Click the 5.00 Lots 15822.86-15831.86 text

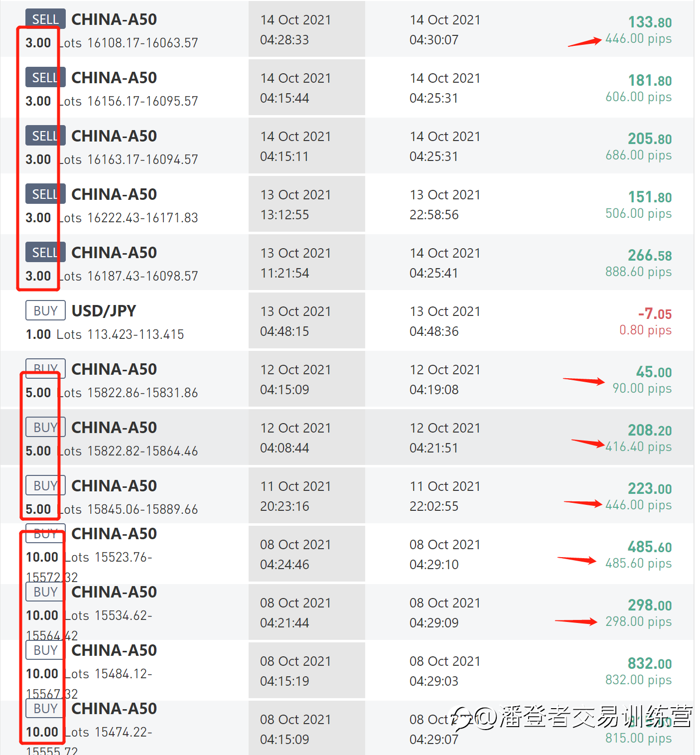coord(112,393)
